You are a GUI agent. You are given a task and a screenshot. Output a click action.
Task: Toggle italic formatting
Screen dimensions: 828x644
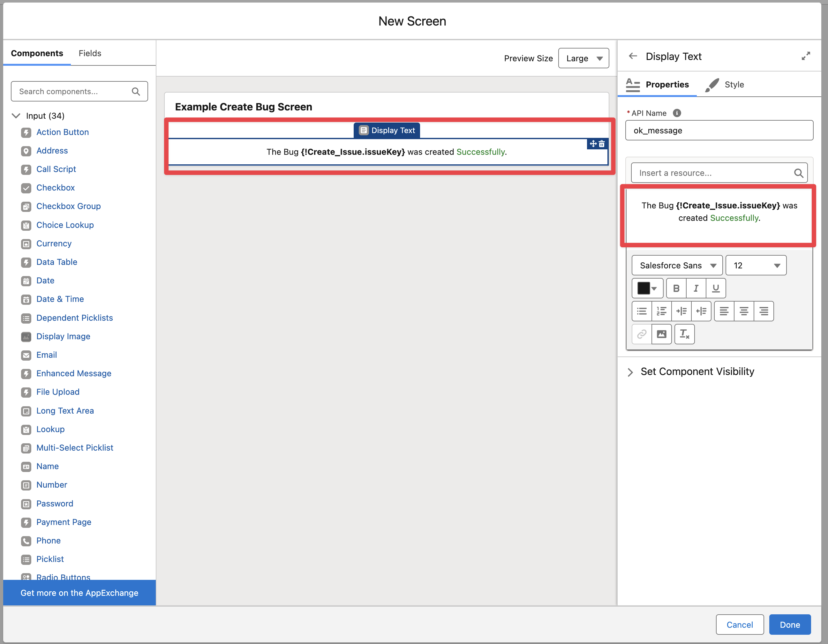click(696, 288)
